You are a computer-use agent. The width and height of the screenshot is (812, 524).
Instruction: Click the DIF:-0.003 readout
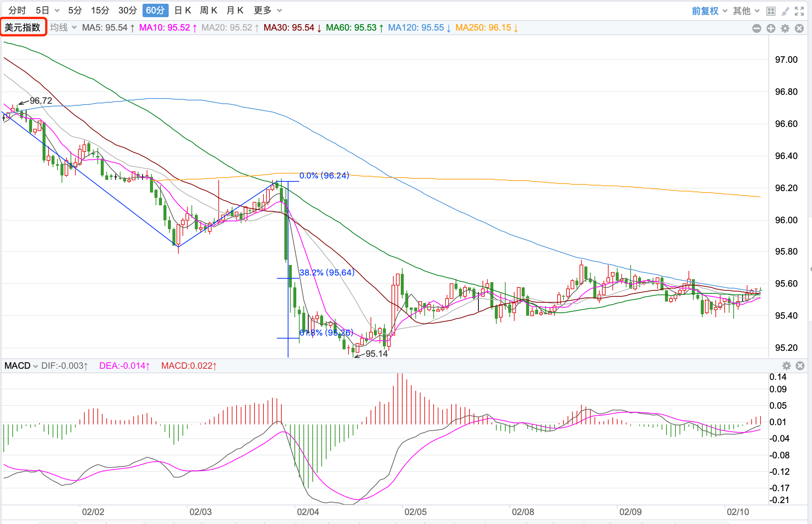pos(65,366)
